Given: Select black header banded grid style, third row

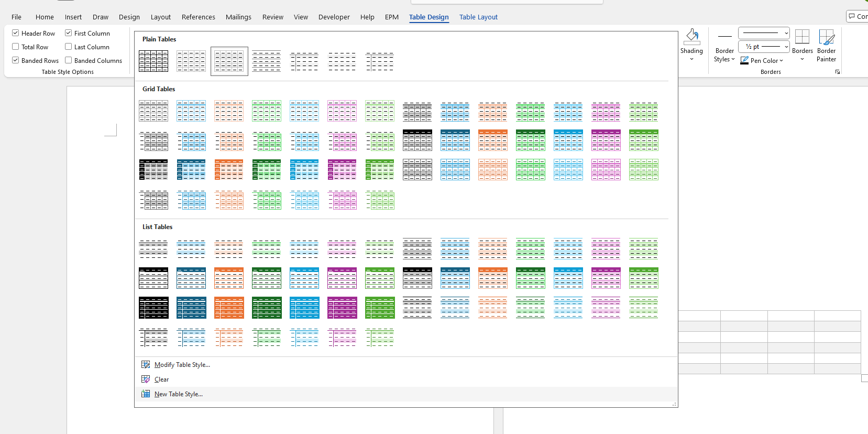Looking at the screenshot, I should [153, 170].
